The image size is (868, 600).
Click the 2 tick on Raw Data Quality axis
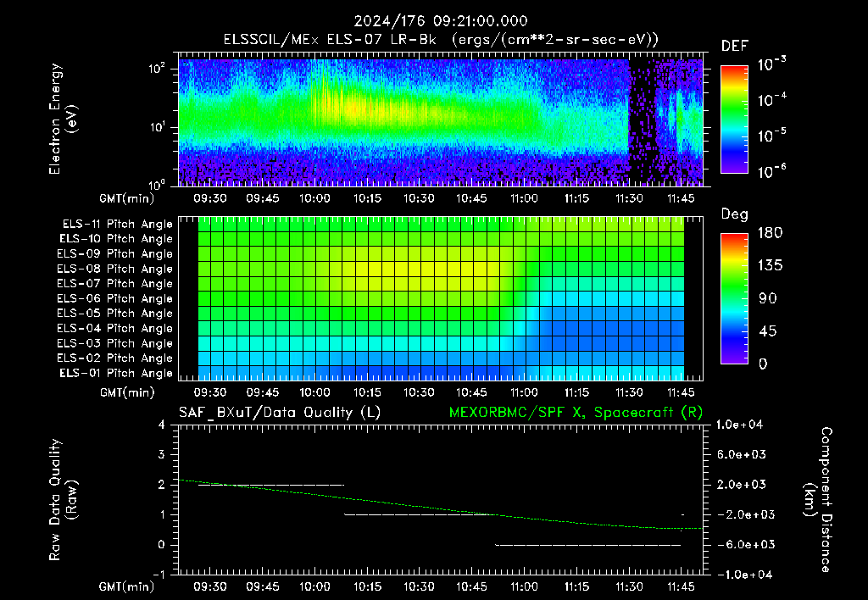click(x=162, y=484)
